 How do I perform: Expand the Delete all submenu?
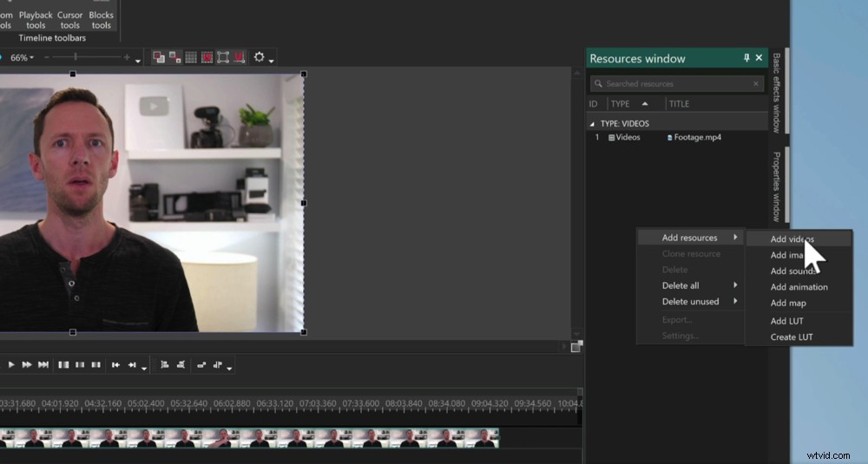[x=690, y=285]
